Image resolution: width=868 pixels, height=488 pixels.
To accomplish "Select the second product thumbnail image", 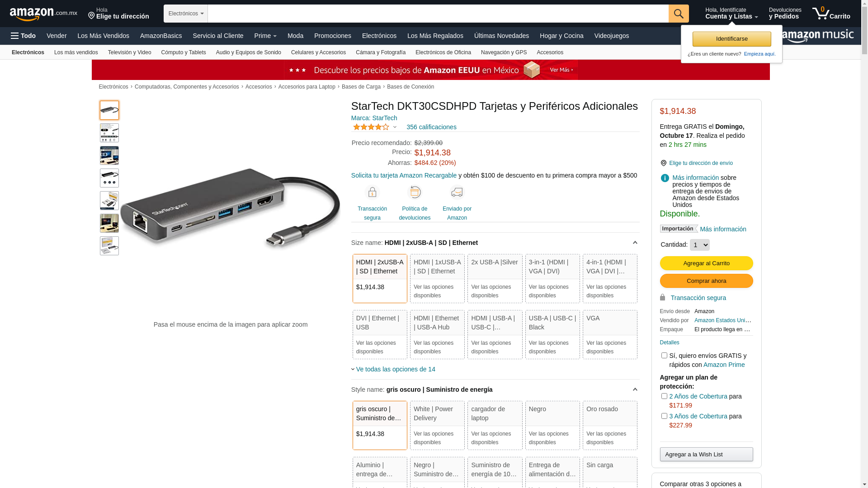I will (x=109, y=133).
